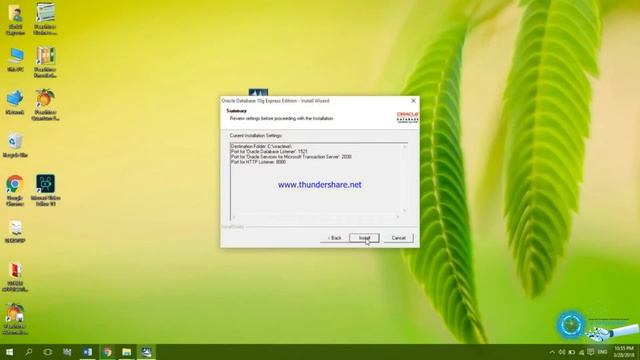Select the top-row calendar-style shortcut icon

click(45, 19)
